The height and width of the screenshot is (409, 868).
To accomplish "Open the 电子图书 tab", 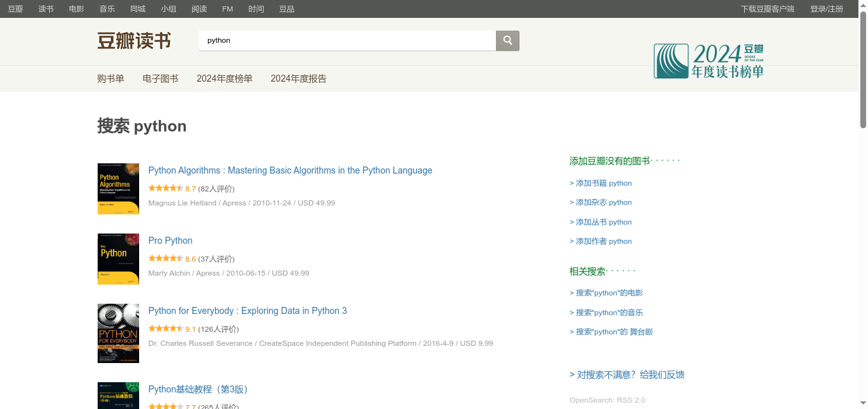I will point(160,78).
